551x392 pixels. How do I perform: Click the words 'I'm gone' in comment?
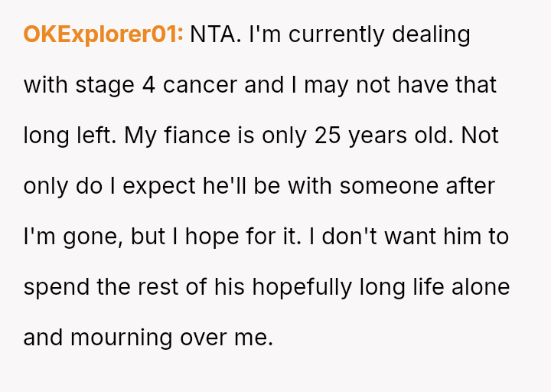coord(70,237)
